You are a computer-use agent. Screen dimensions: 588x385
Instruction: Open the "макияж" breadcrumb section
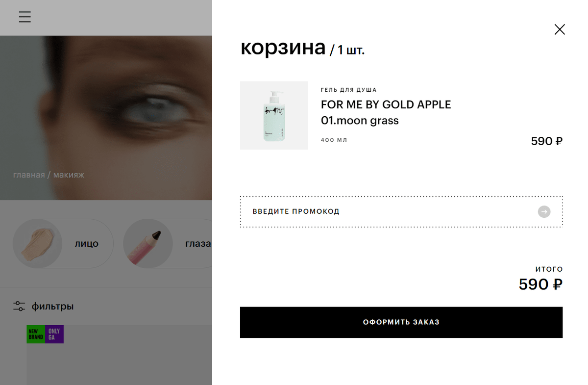tap(69, 175)
